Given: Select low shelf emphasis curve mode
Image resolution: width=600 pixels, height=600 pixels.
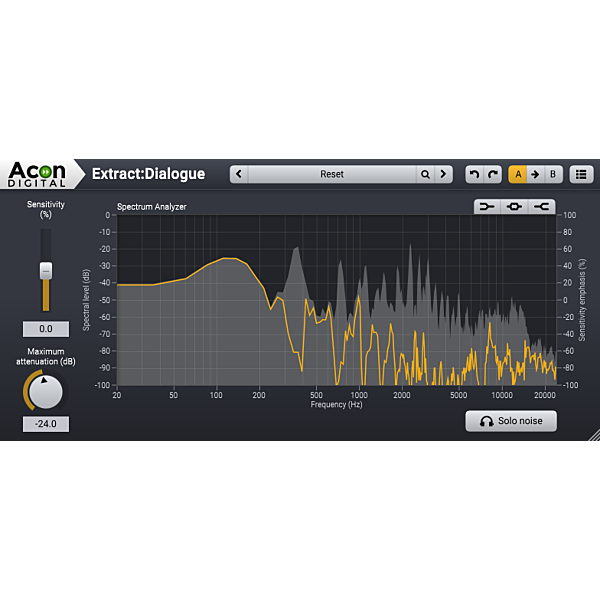Looking at the screenshot, I should click(x=487, y=207).
